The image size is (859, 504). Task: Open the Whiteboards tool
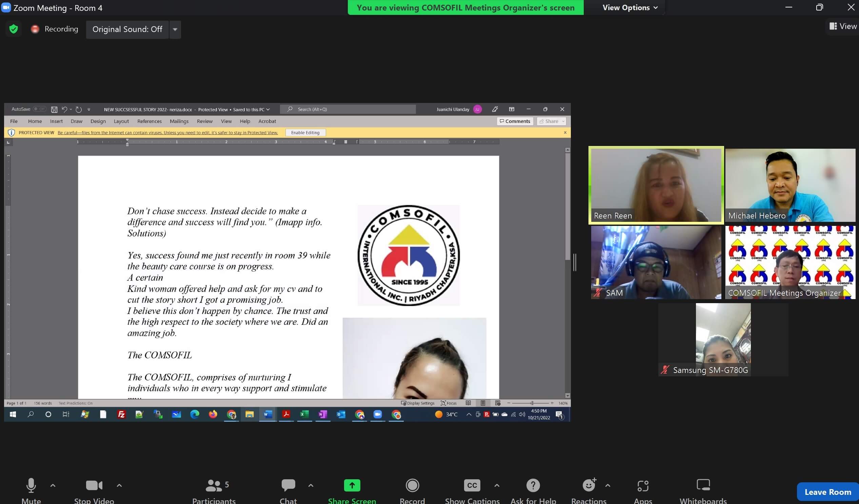coord(703,485)
